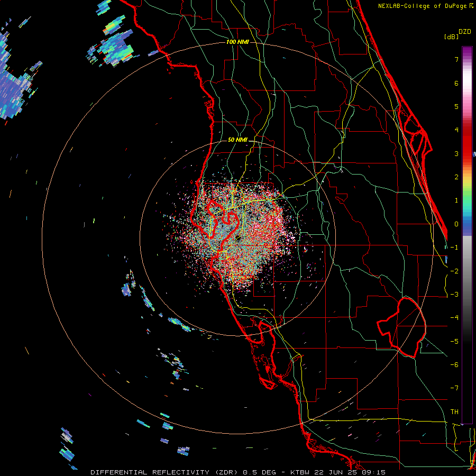Viewport: 476px width, 476px height.
Task: Click the NEXLAB-College of DuPage credit text
Action: coord(424,6)
